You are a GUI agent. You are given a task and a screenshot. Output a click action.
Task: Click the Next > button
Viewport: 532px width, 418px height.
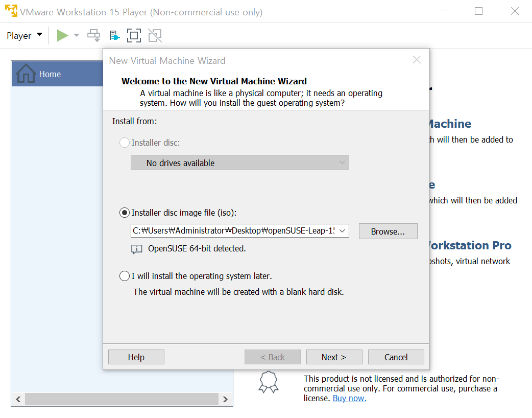334,357
